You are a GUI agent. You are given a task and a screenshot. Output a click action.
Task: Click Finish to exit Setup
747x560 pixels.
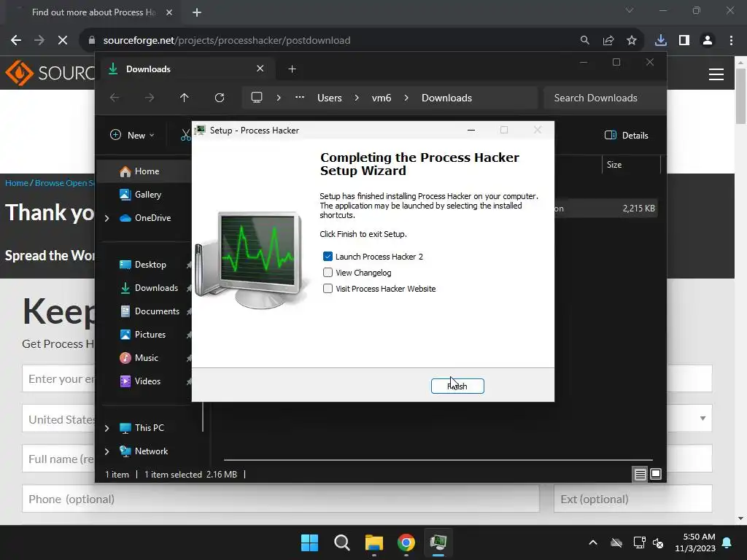[457, 386]
